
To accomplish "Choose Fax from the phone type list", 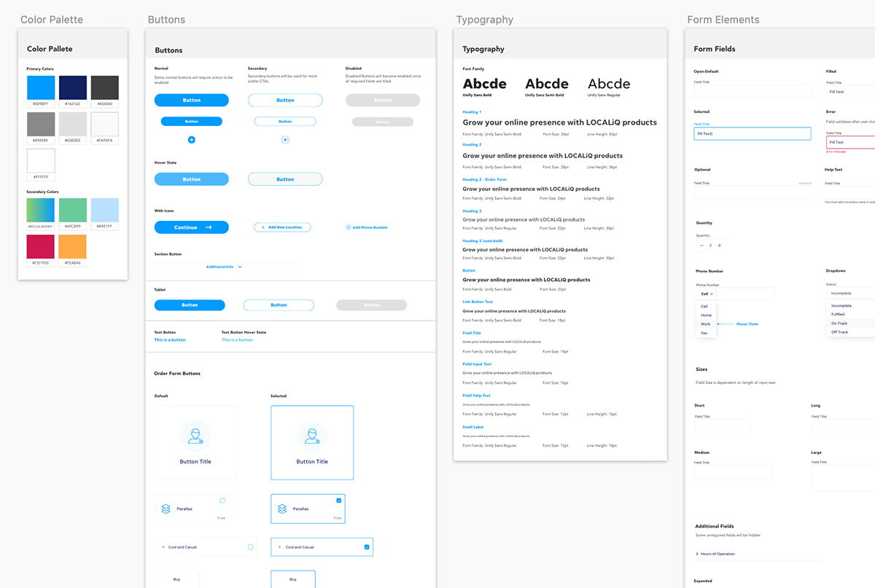I will 707,333.
